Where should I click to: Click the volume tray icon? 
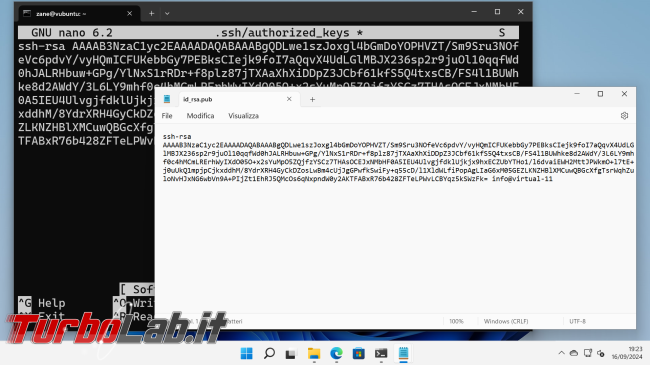tap(601, 353)
